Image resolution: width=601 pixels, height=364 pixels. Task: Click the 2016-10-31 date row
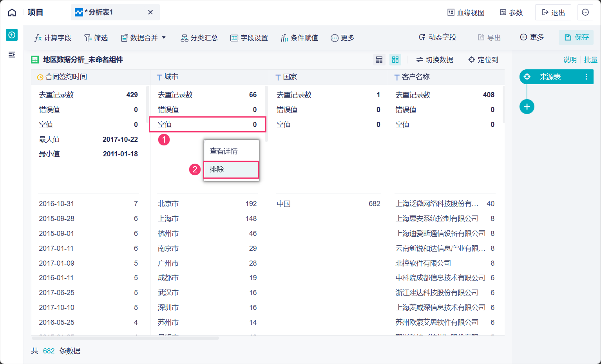click(x=88, y=204)
